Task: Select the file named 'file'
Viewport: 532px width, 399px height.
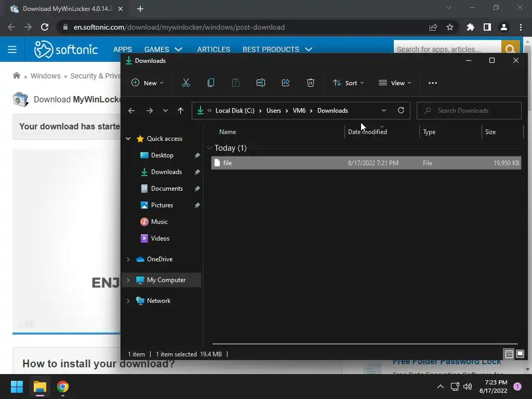Action: 366,163
